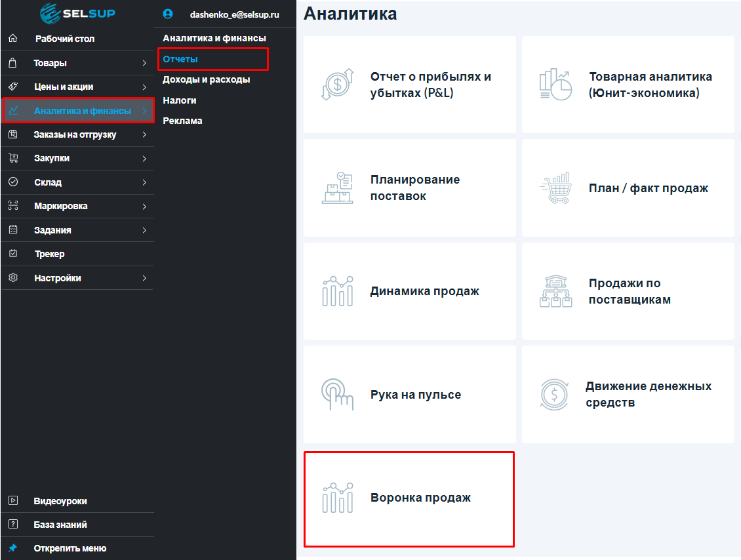Click the scan icon beside Маркировка
Screen dimensions: 741x560
(13, 205)
